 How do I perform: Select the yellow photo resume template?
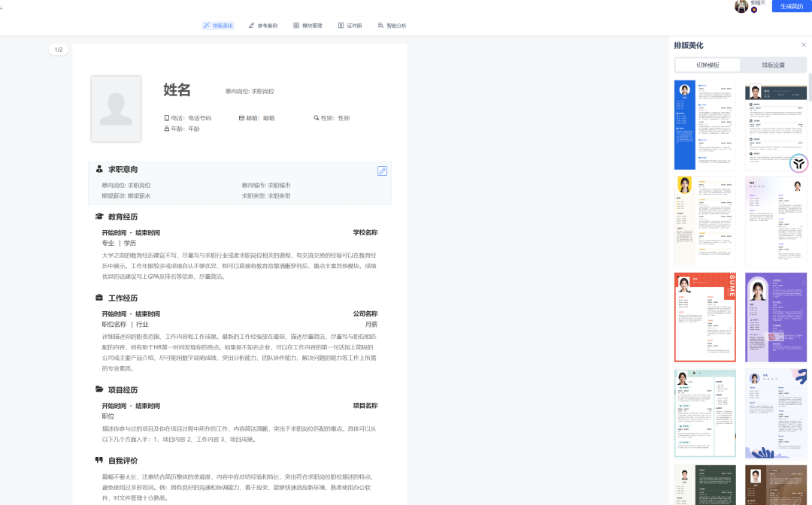click(x=704, y=222)
